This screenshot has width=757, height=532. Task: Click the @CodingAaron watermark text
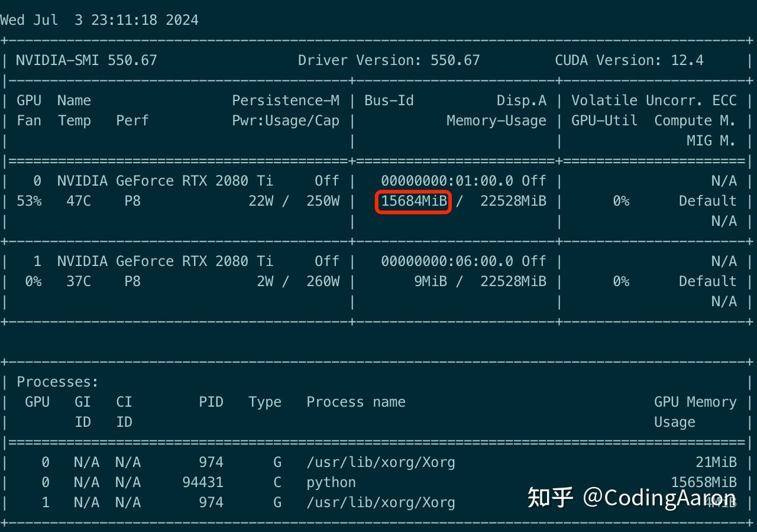click(x=659, y=497)
